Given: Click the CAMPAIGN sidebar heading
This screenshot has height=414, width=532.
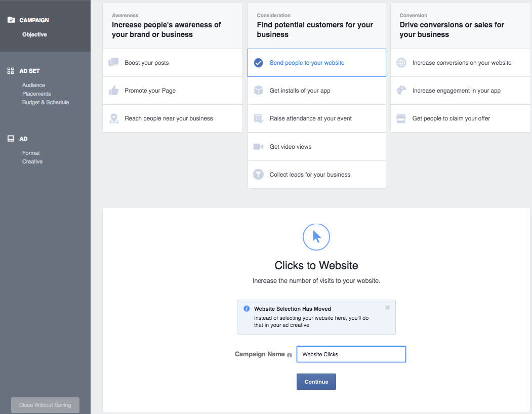Looking at the screenshot, I should click(x=34, y=20).
